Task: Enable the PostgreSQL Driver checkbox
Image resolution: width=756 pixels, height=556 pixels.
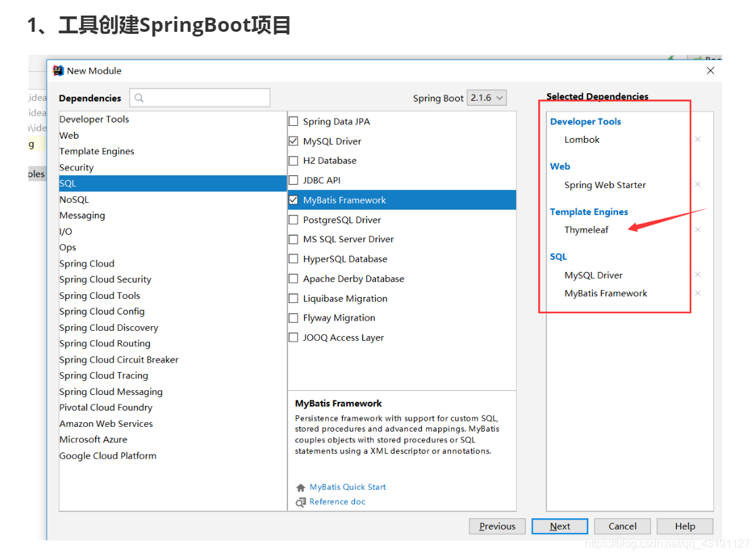Action: tap(293, 219)
